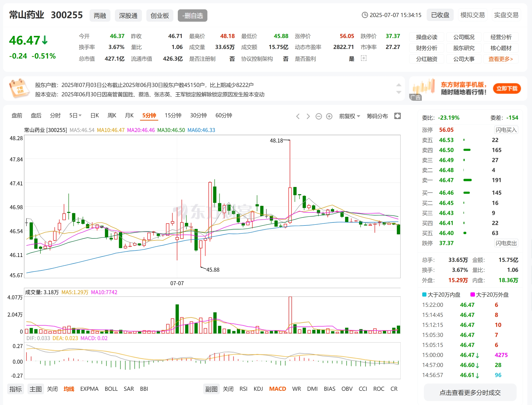This screenshot has height=405, width=532.
Task: Enable BOLL main chart indicator
Action: [111, 389]
